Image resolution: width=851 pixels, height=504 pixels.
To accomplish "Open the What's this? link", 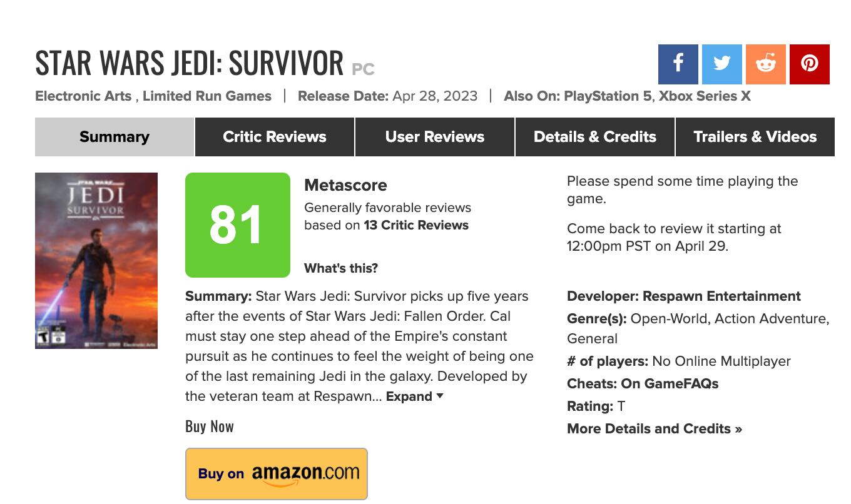I will (x=340, y=268).
